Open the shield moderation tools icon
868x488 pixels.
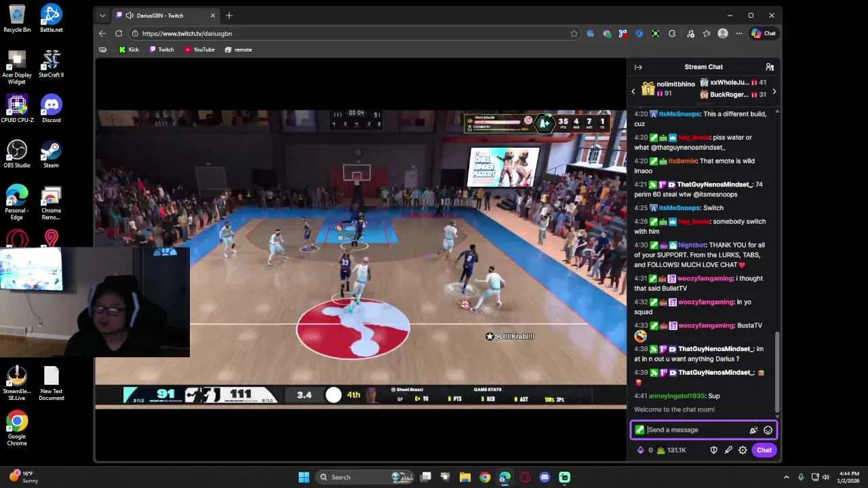click(x=713, y=450)
